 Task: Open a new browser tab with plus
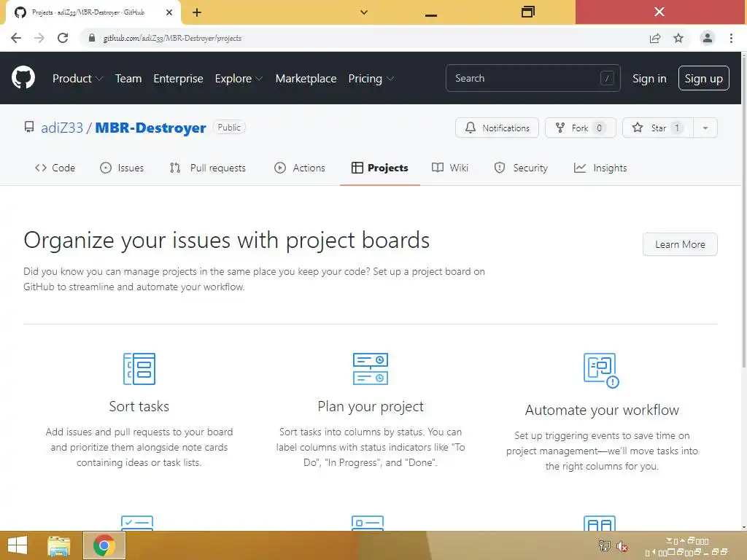coord(197,12)
